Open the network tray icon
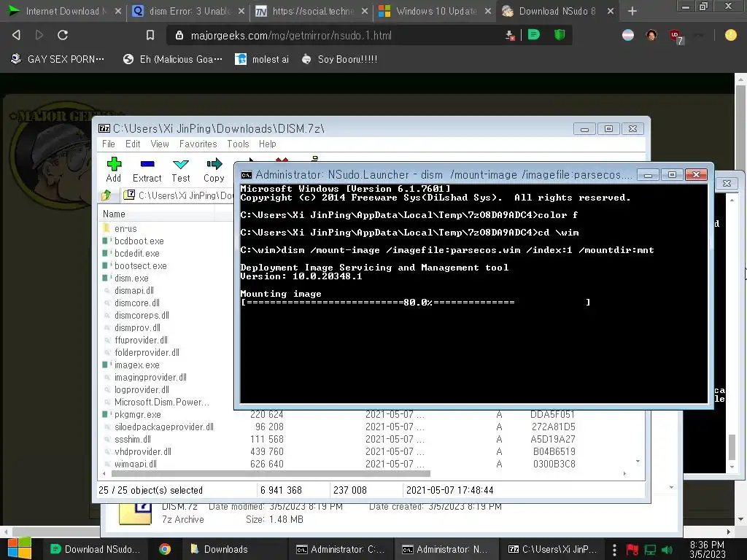Image resolution: width=747 pixels, height=560 pixels. click(x=650, y=550)
